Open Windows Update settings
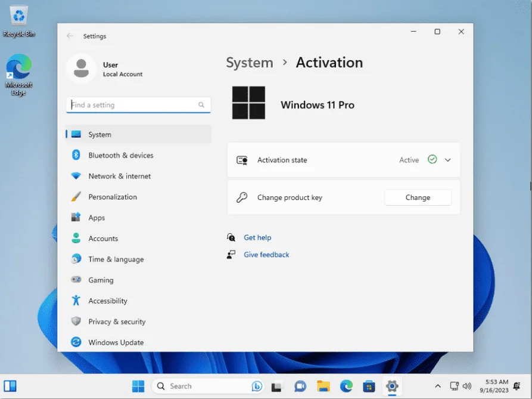Image resolution: width=532 pixels, height=399 pixels. (138, 342)
